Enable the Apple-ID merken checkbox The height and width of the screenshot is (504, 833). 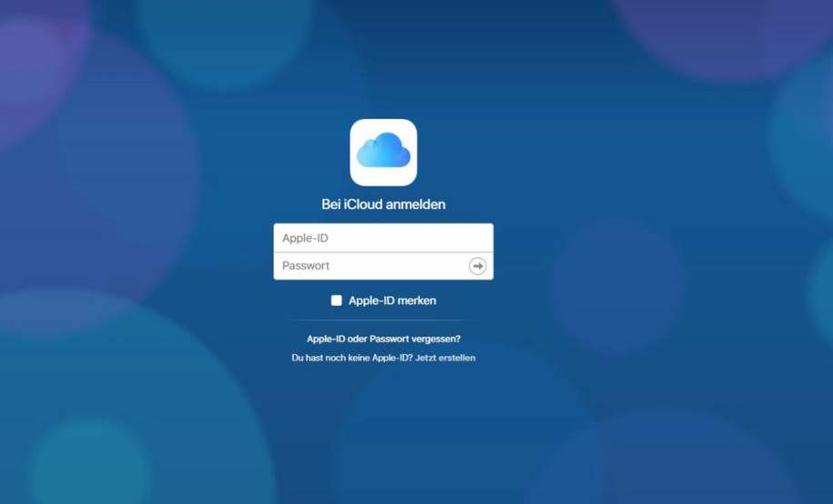coord(336,300)
